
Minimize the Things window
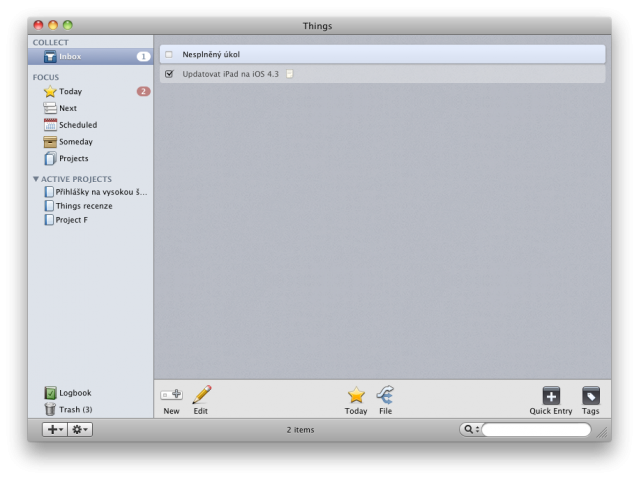pyautogui.click(x=53, y=25)
